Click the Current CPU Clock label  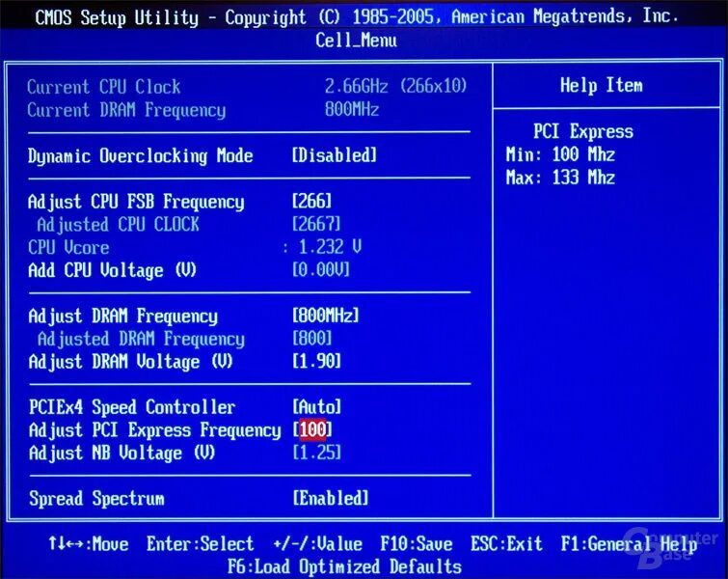coord(103,87)
